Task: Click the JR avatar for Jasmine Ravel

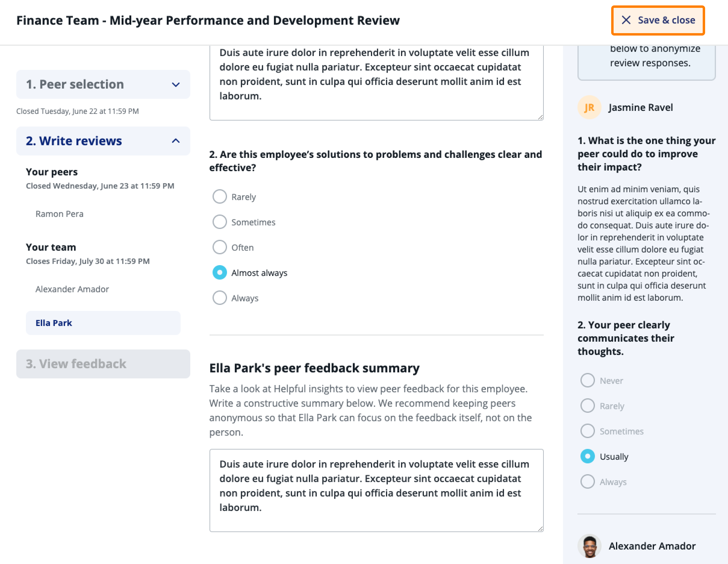Action: 589,107
